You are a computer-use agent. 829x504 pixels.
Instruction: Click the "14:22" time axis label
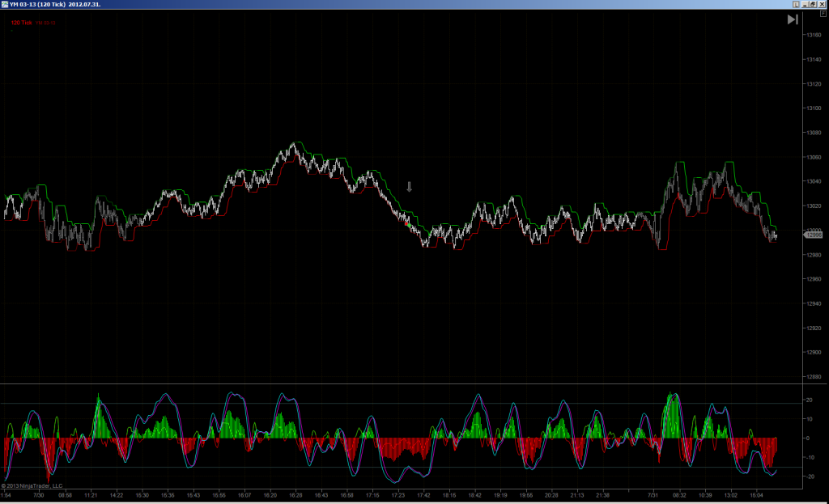pos(117,496)
